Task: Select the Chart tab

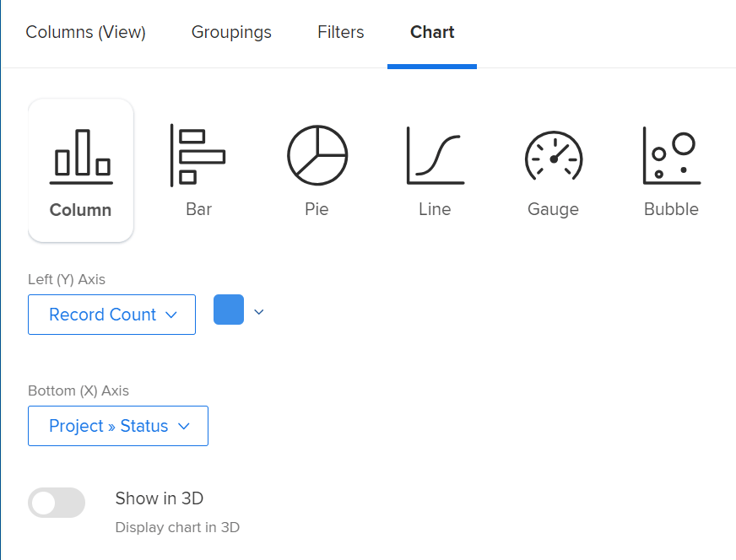Action: (432, 32)
